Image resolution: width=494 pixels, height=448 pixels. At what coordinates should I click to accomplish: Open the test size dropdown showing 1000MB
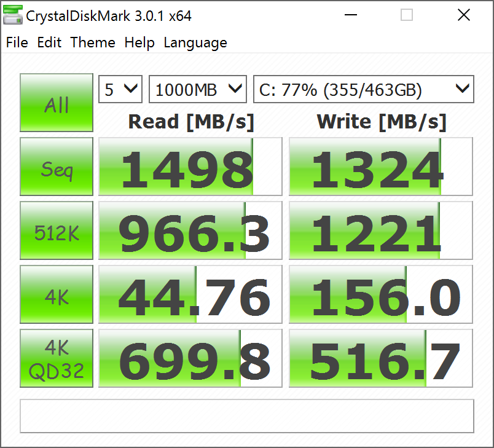tap(197, 89)
